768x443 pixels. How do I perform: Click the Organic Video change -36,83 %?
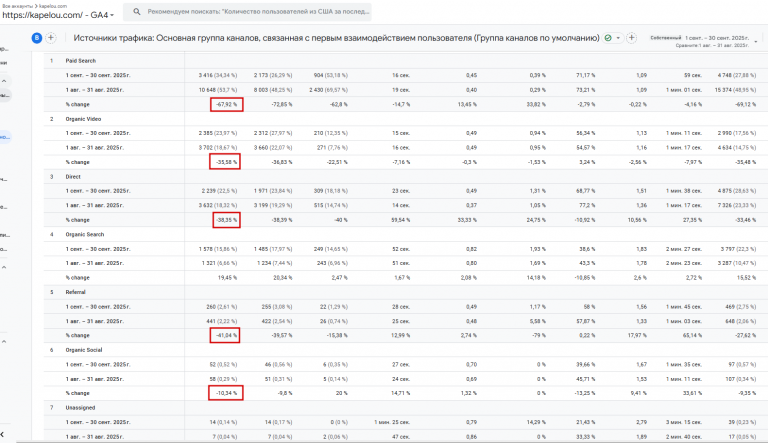click(x=282, y=162)
